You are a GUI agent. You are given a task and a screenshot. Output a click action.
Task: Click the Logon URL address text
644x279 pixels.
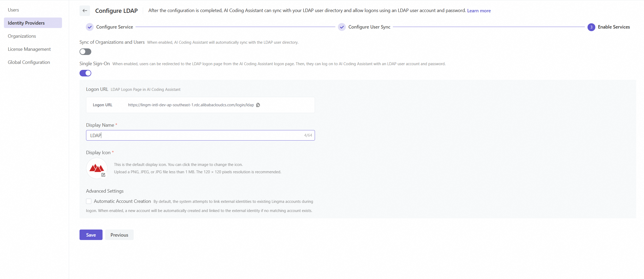coord(191,105)
